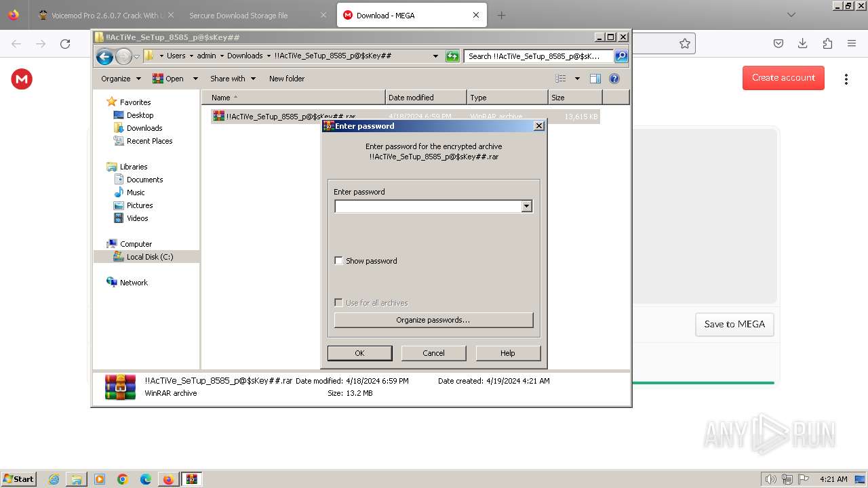Open Firefox extensions puzzle icon
Screen dimensions: 868x488
point(827,43)
